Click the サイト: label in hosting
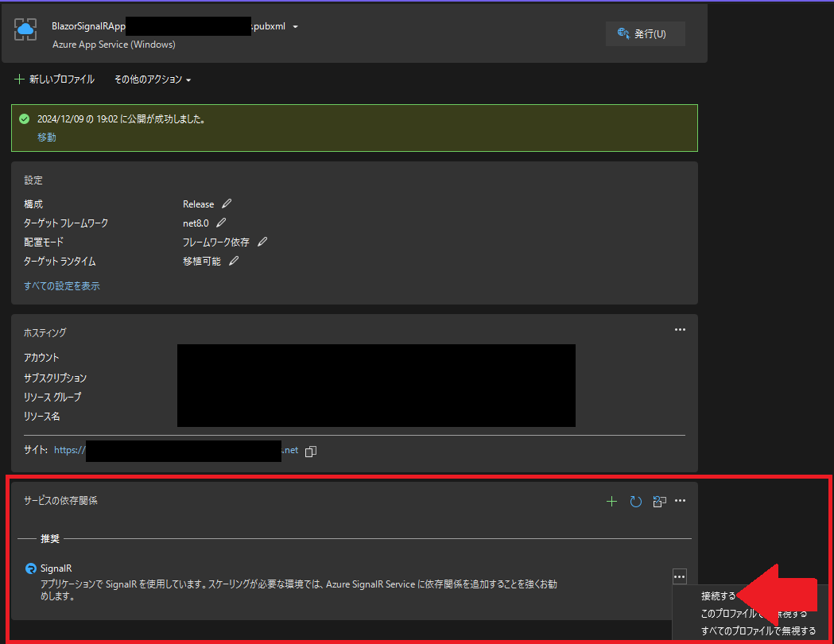834x644 pixels. point(36,450)
